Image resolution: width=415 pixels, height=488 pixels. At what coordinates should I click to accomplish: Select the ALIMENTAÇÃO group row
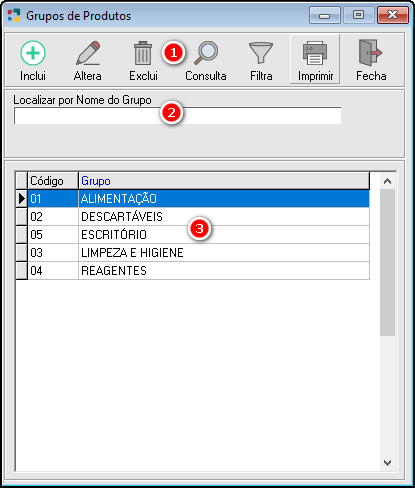point(199,199)
